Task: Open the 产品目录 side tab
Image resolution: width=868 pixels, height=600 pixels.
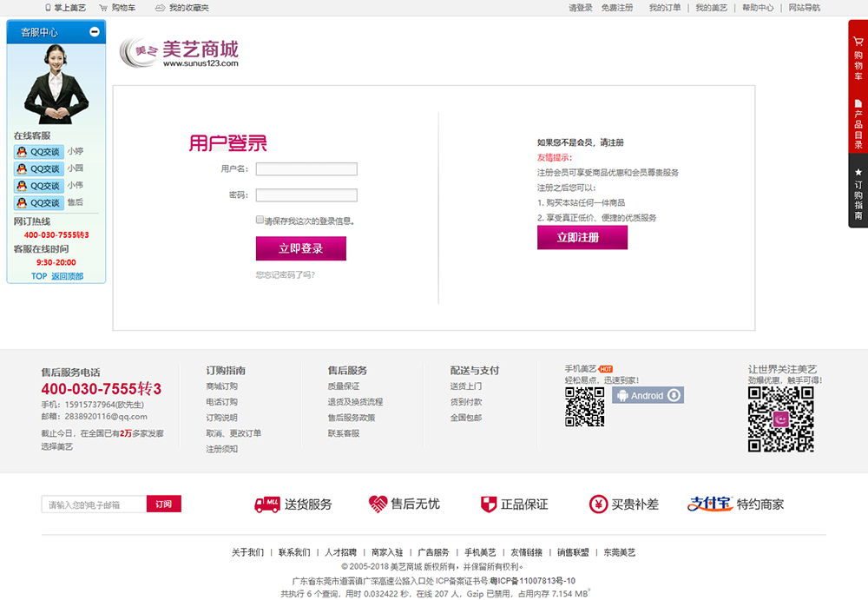Action: tap(858, 124)
